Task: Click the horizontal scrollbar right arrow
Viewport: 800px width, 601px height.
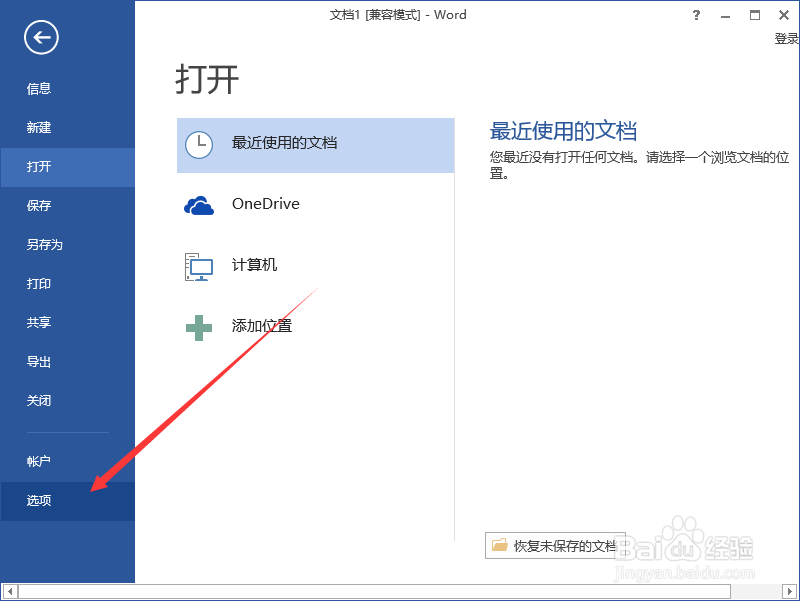Action: pyautogui.click(x=790, y=592)
